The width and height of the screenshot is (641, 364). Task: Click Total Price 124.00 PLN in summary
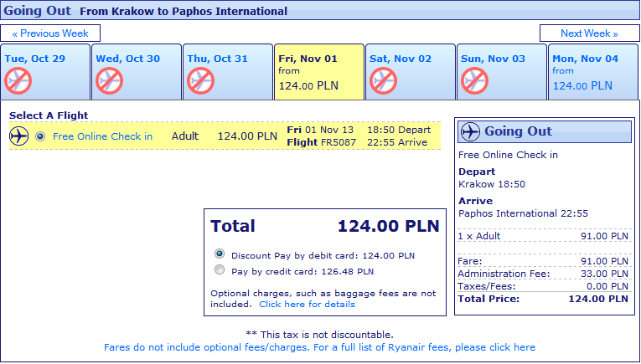click(x=598, y=299)
